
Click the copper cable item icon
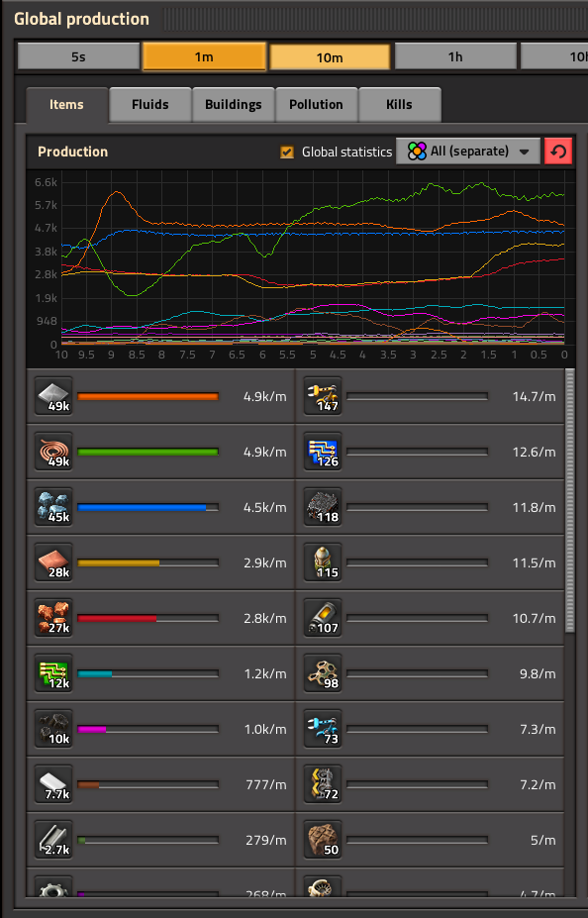click(53, 452)
